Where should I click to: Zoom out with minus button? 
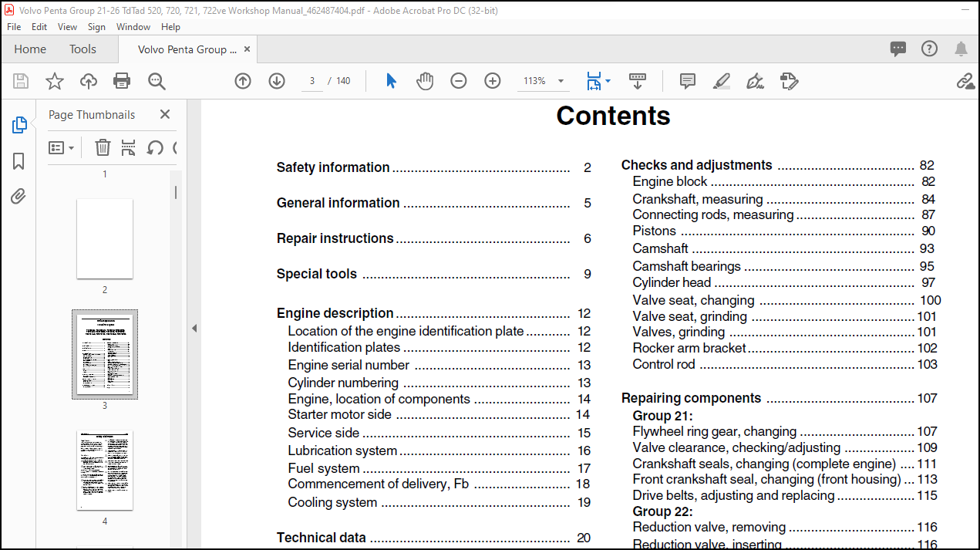[x=459, y=81]
